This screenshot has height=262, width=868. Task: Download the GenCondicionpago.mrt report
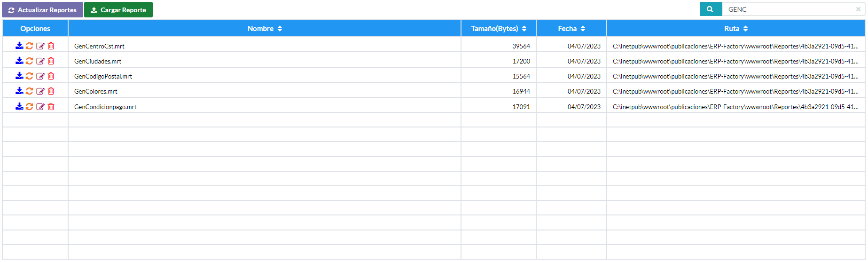coord(19,106)
